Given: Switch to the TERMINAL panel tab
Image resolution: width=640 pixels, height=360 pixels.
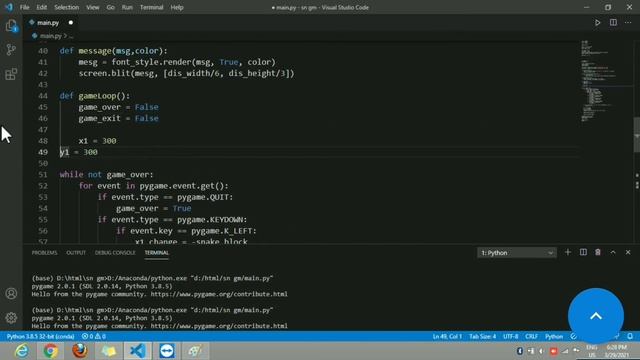Looking at the screenshot, I should [157, 253].
